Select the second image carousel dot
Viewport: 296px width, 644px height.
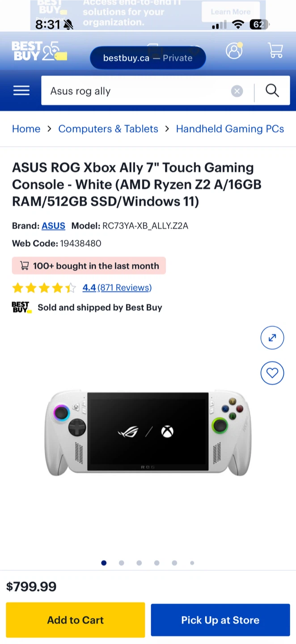click(x=121, y=563)
